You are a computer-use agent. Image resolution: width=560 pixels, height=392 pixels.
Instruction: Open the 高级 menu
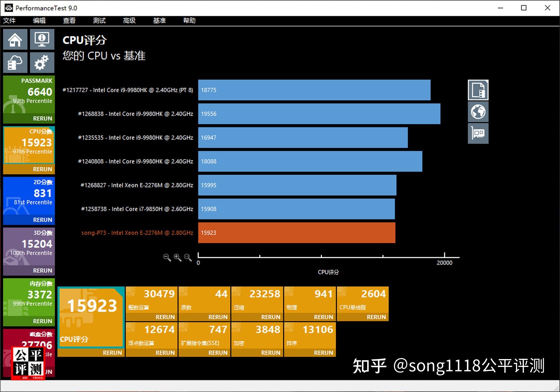(x=129, y=20)
